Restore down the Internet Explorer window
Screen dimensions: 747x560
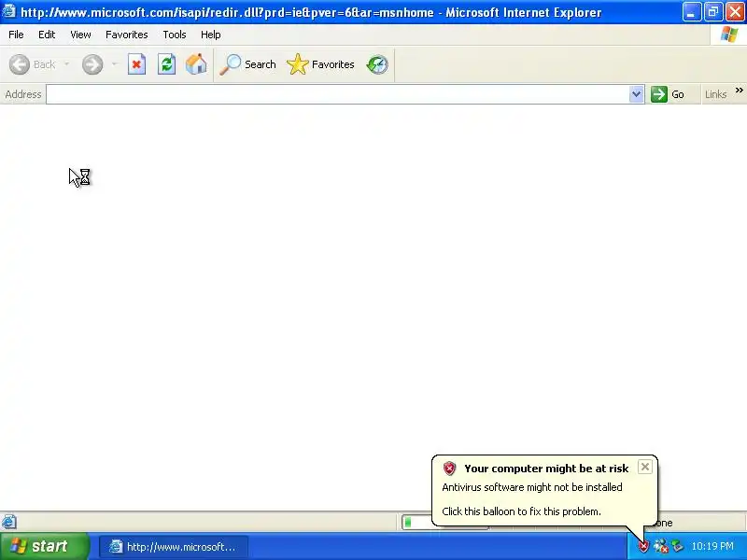point(713,12)
